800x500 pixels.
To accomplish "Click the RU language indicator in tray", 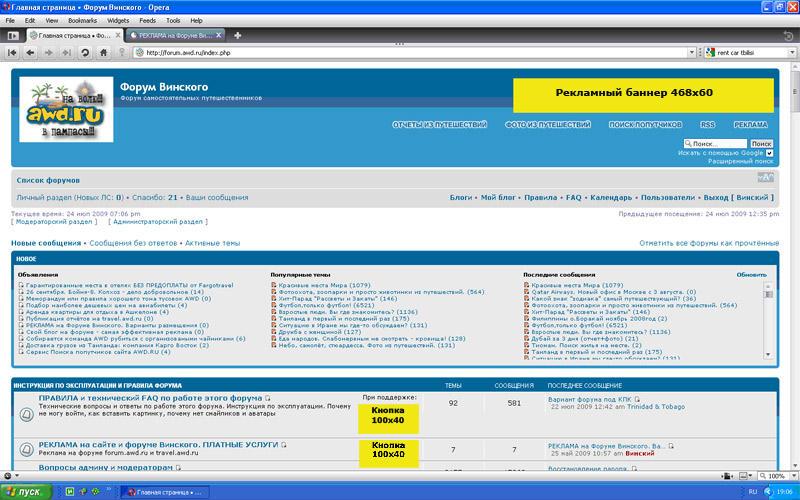I will (x=753, y=492).
